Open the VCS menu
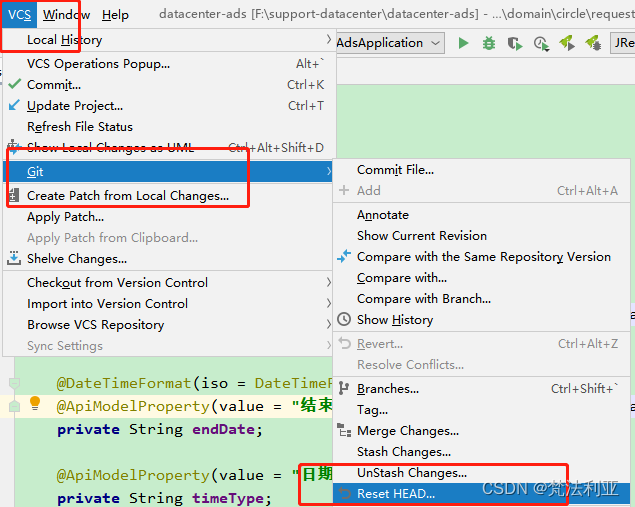 point(19,15)
